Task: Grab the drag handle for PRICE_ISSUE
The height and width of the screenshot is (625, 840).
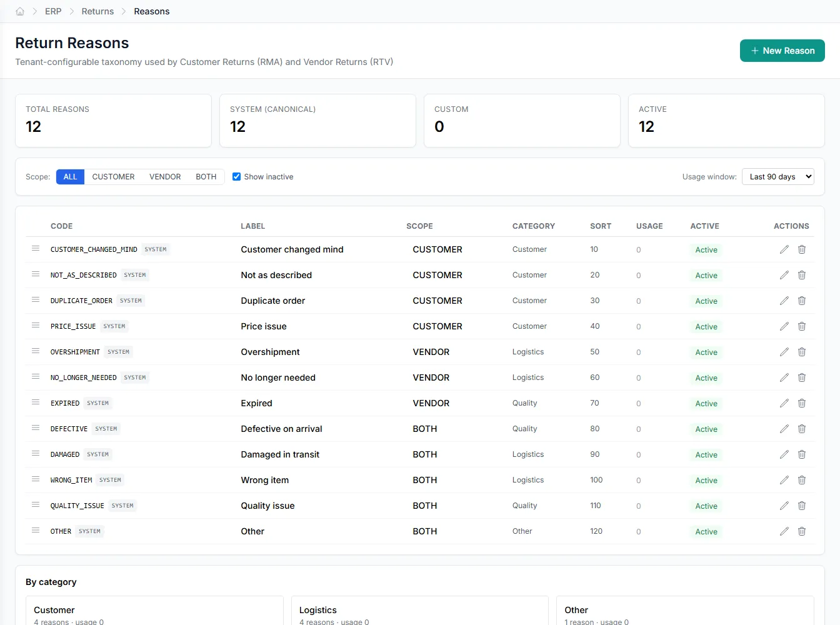Action: pos(36,326)
